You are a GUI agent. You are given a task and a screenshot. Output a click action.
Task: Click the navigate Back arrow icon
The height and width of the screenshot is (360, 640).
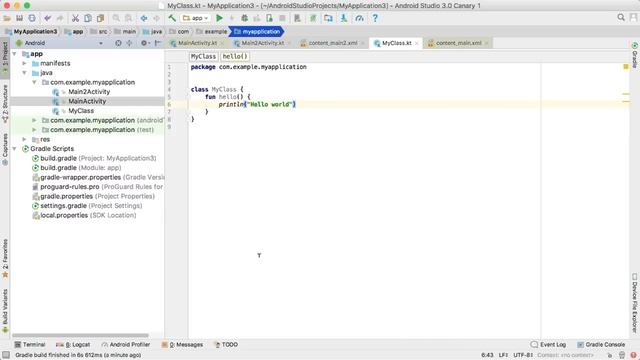coord(144,18)
